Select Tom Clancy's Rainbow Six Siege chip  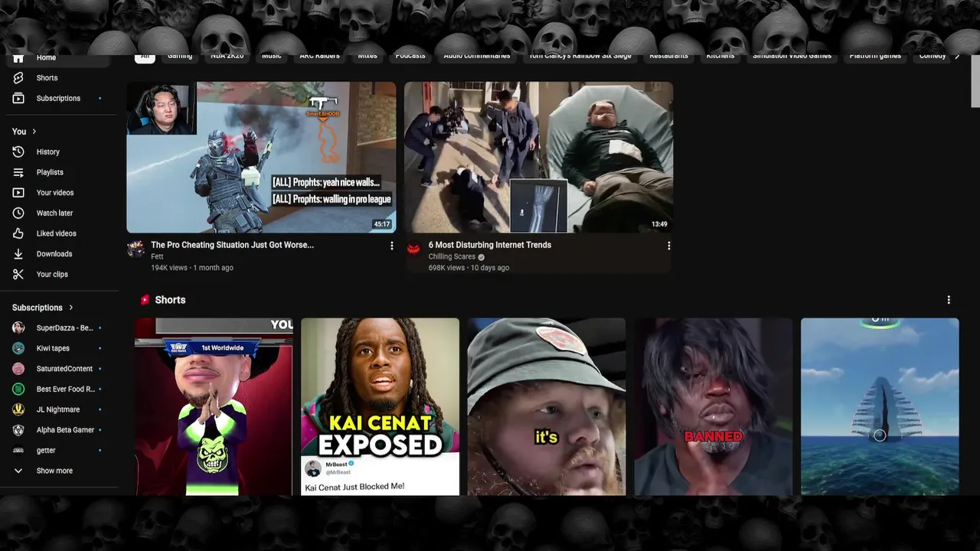pos(580,56)
